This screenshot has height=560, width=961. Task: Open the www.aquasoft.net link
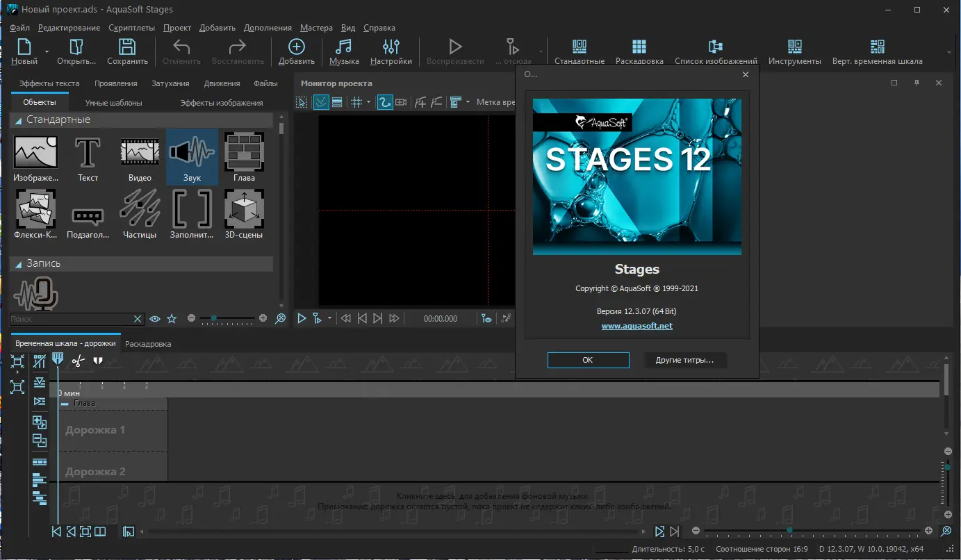pyautogui.click(x=636, y=326)
